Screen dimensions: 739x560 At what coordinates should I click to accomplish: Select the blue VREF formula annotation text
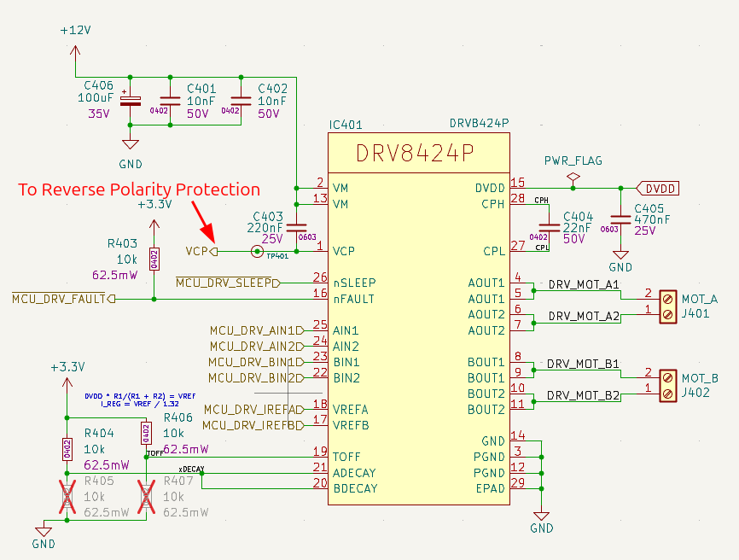(140, 400)
